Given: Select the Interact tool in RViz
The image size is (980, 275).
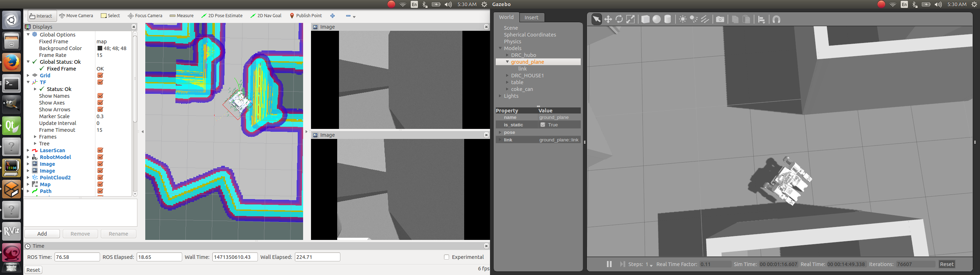Looking at the screenshot, I should [x=42, y=16].
